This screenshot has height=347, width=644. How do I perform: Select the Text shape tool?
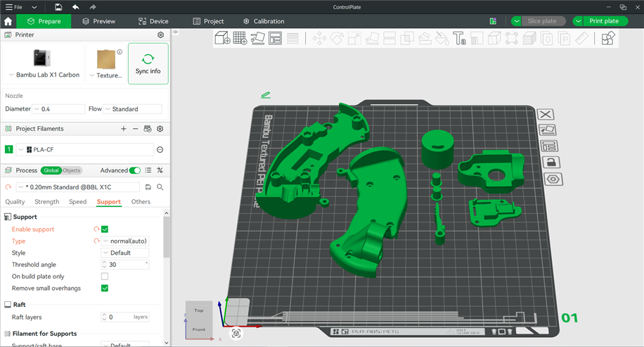tap(459, 39)
